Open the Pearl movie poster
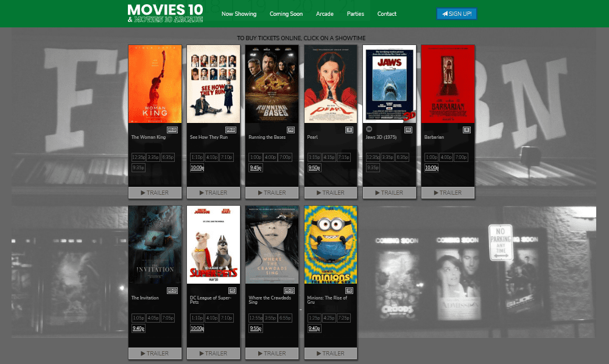 point(331,84)
